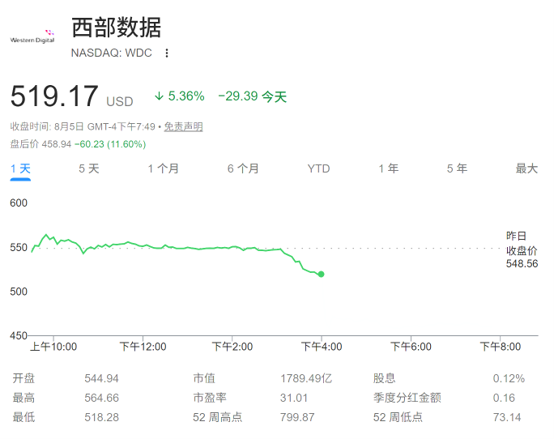The width and height of the screenshot is (554, 439).
Task: Switch to the 5 年 range
Action: point(457,169)
